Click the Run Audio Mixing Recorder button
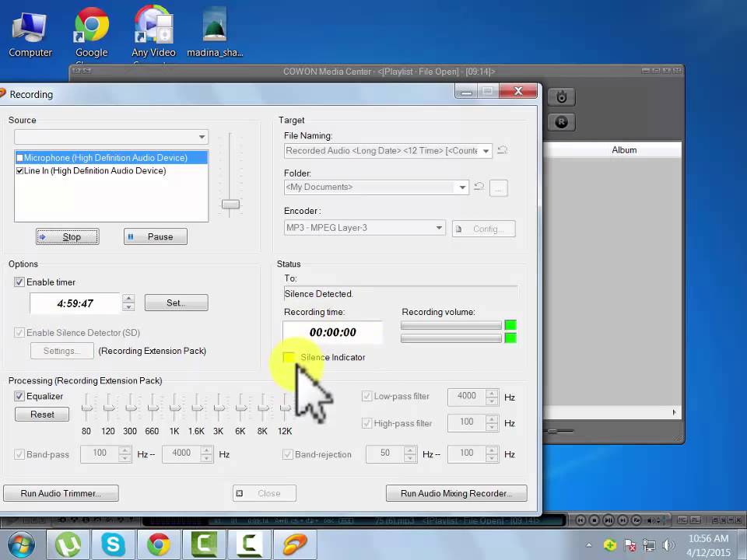Image resolution: width=747 pixels, height=560 pixels. 456,493
